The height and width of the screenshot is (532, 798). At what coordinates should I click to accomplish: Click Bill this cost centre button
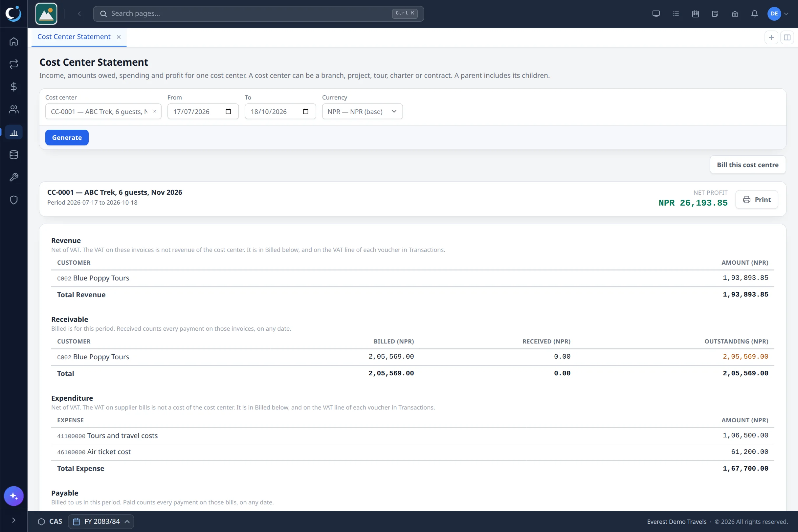tap(747, 165)
